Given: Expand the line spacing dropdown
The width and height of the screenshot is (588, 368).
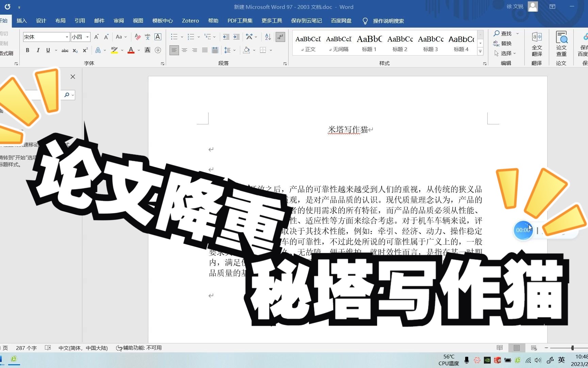Looking at the screenshot, I should coord(234,50).
